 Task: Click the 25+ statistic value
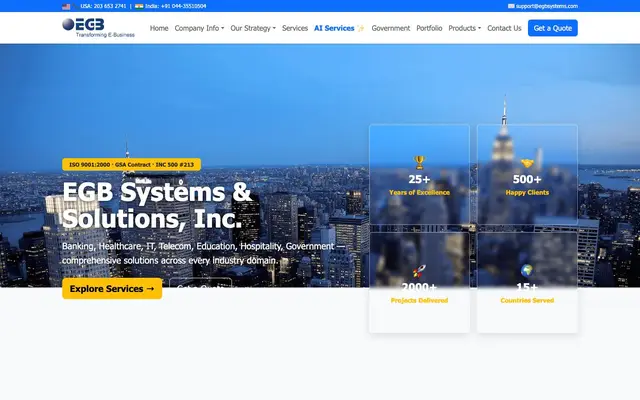pos(419,179)
